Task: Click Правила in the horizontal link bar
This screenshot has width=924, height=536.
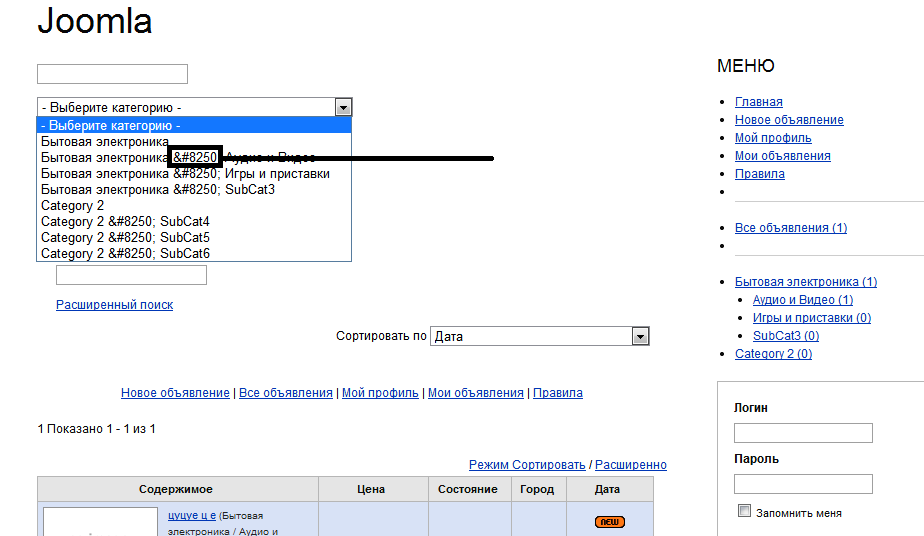Action: point(557,393)
